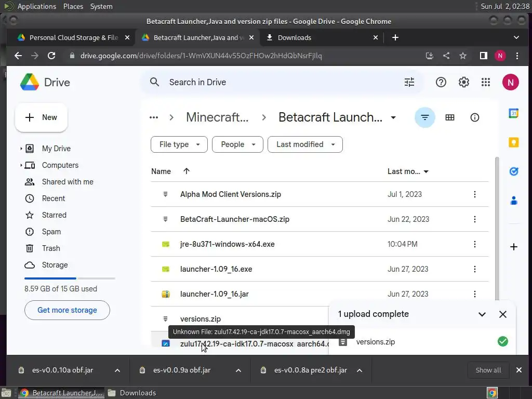Open Applications menu
The height and width of the screenshot is (399, 532).
37,6
